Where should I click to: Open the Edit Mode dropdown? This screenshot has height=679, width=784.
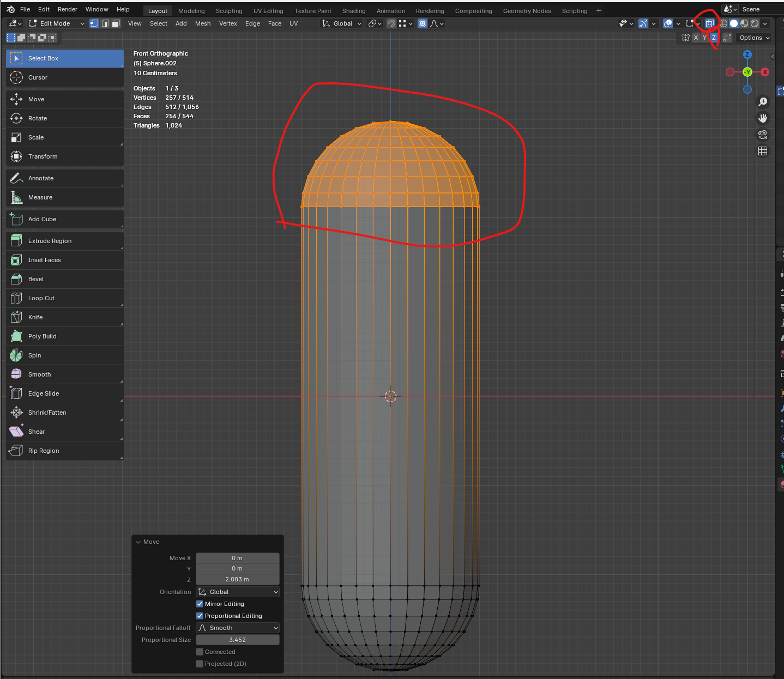click(57, 23)
